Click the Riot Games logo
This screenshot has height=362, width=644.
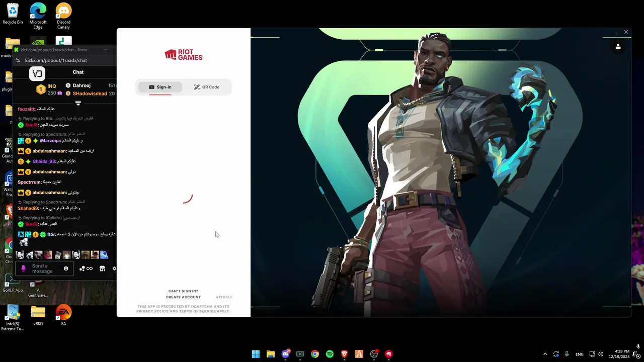pyautogui.click(x=184, y=55)
